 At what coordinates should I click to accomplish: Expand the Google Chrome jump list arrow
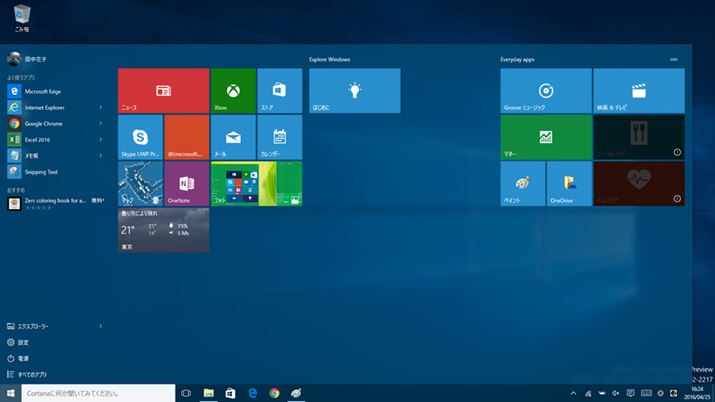point(101,123)
